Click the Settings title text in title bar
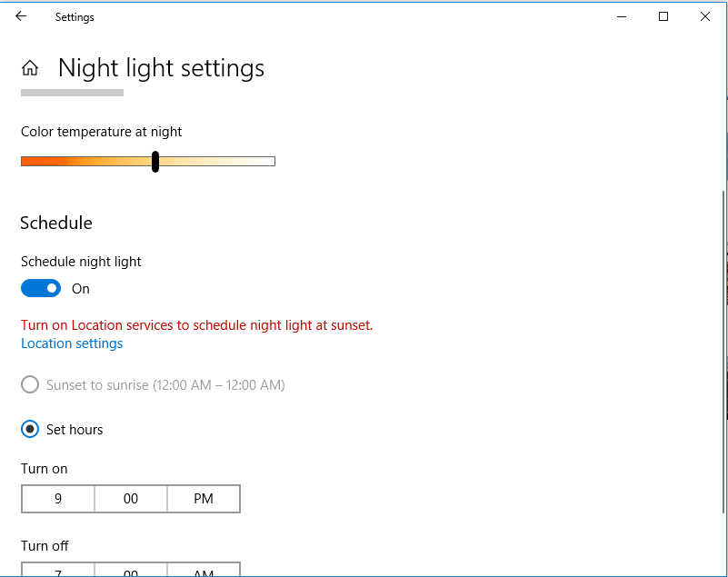The height and width of the screenshot is (577, 728). click(x=75, y=17)
